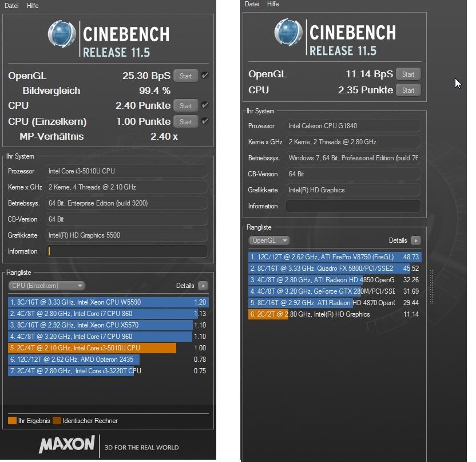Toggle the OpenGL checkbox in left window
Image resolution: width=476 pixels, height=462 pixels.
(205, 76)
